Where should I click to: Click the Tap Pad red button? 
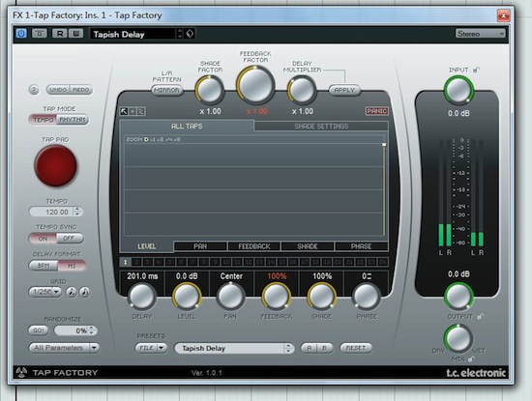tap(55, 166)
